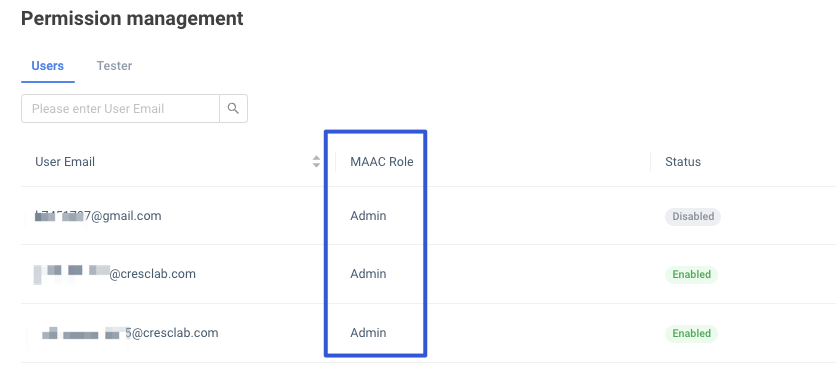
Task: Click the magnifier search button
Action: (x=234, y=109)
